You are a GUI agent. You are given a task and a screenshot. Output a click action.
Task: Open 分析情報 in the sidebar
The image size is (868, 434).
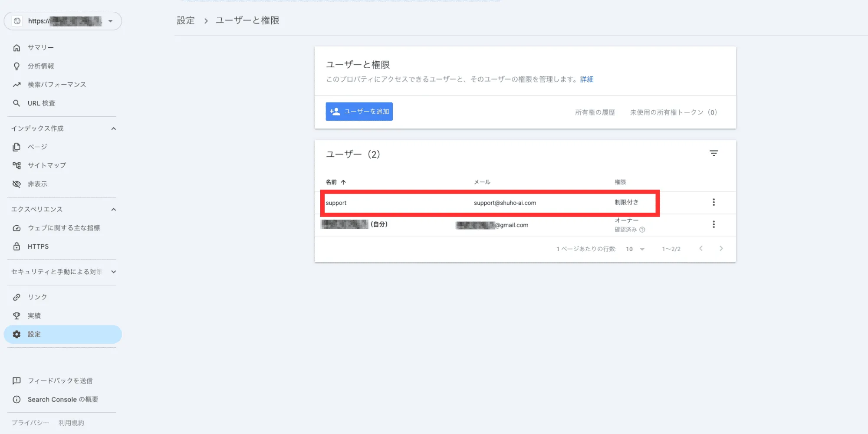62,66
